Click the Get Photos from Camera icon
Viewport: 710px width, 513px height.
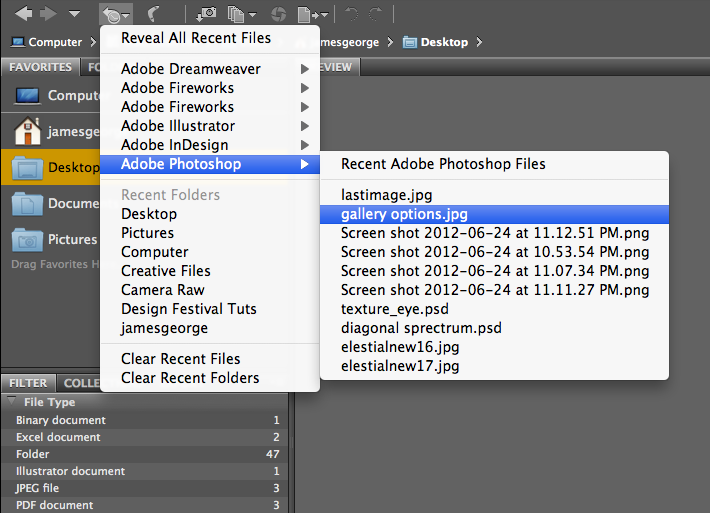click(x=206, y=14)
